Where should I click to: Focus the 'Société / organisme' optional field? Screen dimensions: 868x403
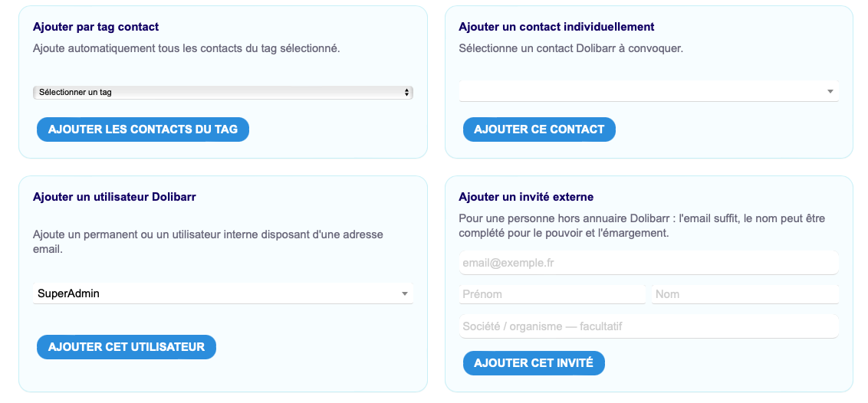click(x=649, y=326)
